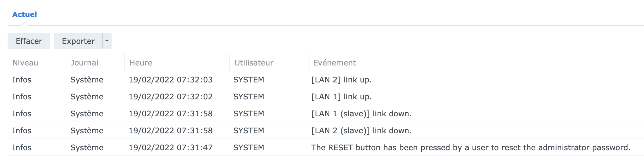Open the Actuel tab

25,14
